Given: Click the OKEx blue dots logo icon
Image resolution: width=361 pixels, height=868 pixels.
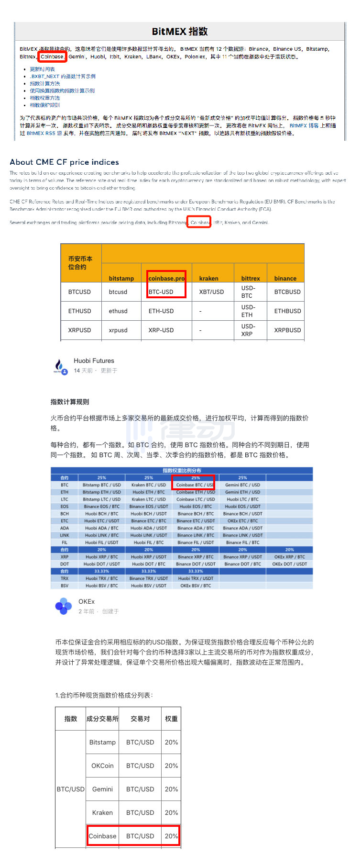Looking at the screenshot, I should pos(63,606).
